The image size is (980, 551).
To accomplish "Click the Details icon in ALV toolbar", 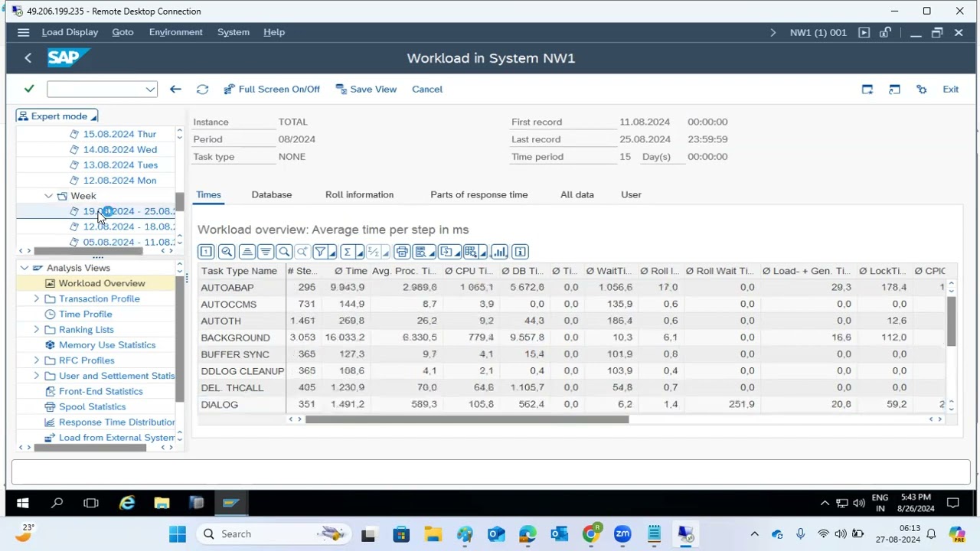I will 206,252.
